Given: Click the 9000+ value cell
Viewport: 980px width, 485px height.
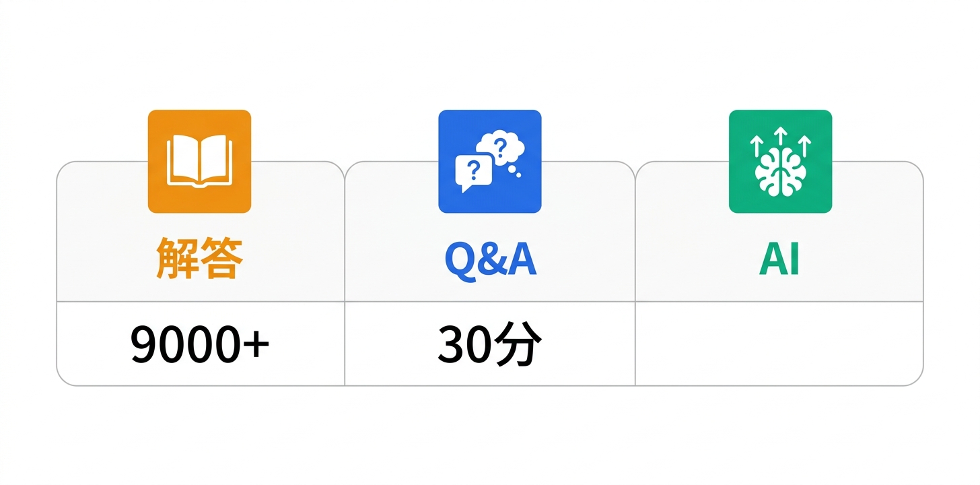Looking at the screenshot, I should (200, 344).
